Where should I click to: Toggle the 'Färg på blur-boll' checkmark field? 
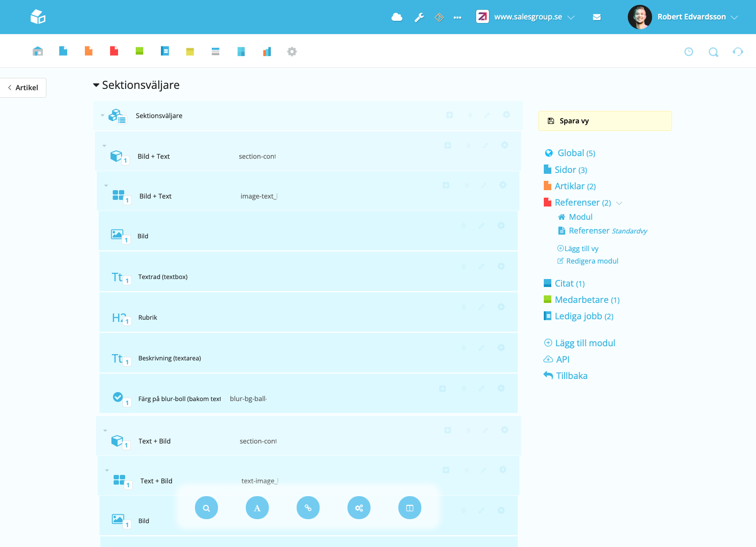click(118, 397)
